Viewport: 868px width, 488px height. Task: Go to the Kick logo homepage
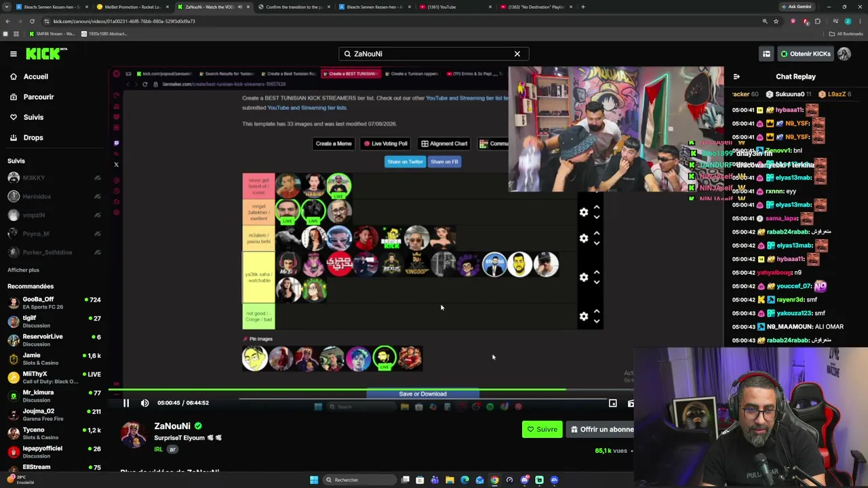click(x=47, y=54)
